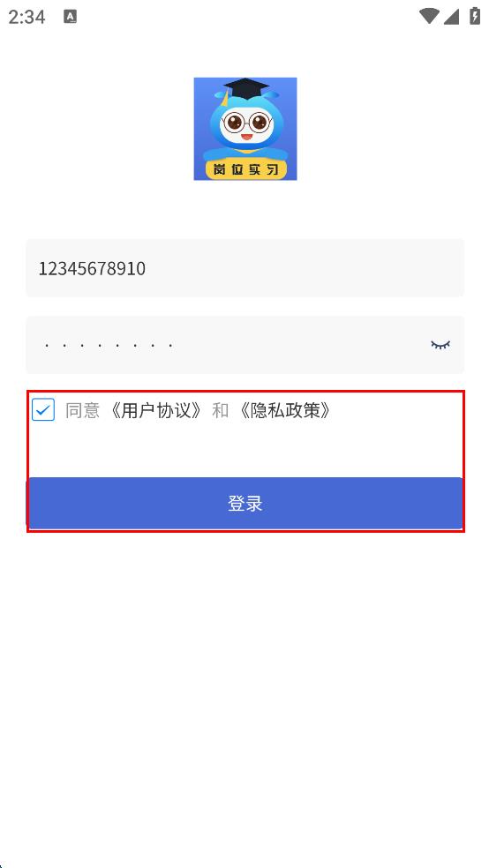Tap the mascot's glasses in the logo

pos(245,122)
